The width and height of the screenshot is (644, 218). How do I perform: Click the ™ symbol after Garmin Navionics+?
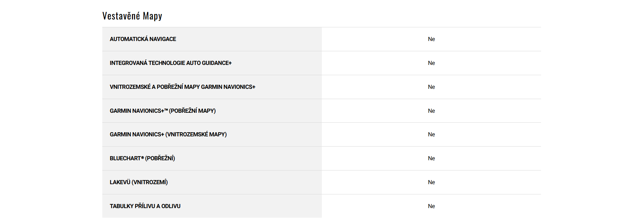point(166,110)
